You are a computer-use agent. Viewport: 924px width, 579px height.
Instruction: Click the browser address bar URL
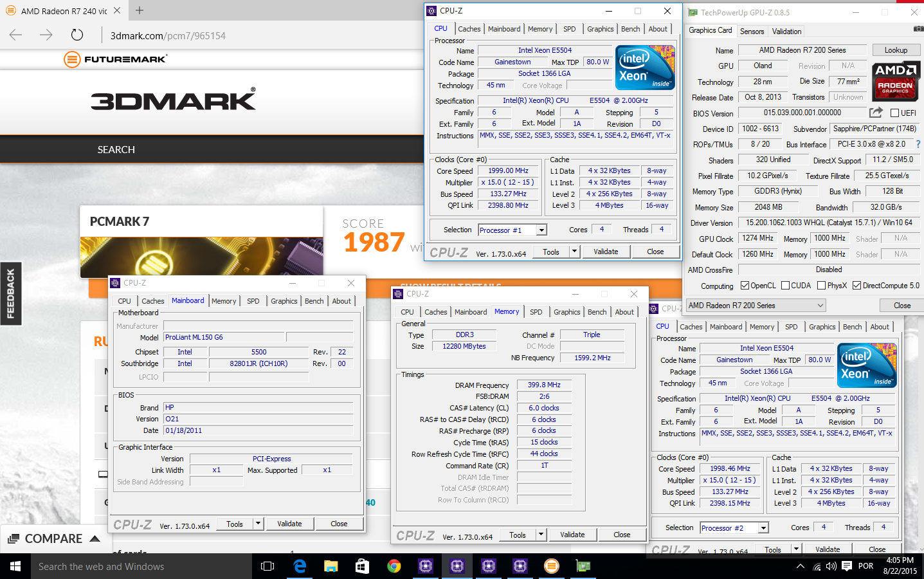(x=168, y=36)
